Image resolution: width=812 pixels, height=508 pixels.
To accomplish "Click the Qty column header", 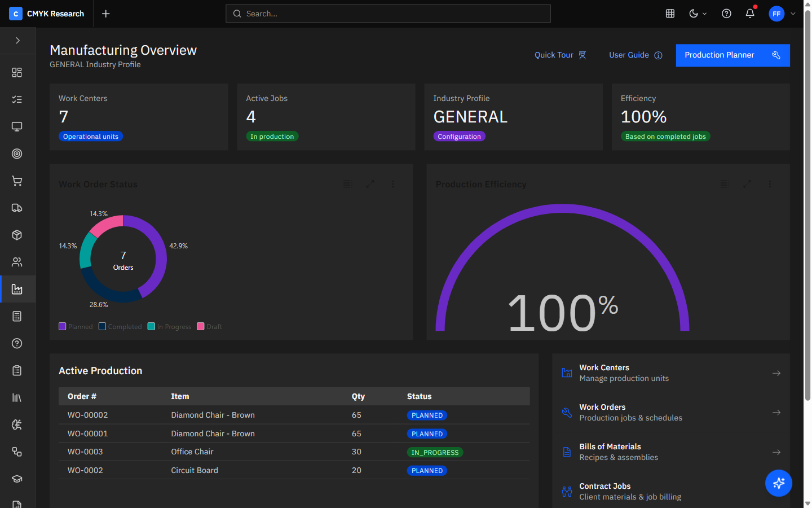I will (358, 396).
